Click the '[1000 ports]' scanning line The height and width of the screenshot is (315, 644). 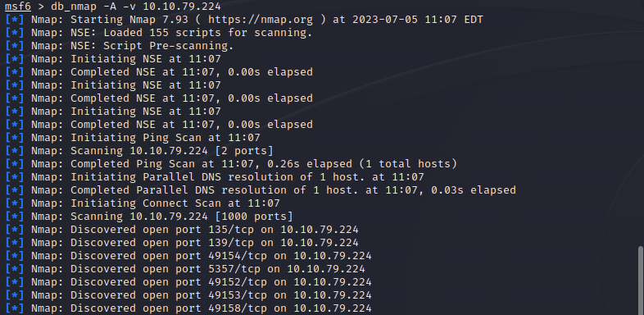pos(149,217)
